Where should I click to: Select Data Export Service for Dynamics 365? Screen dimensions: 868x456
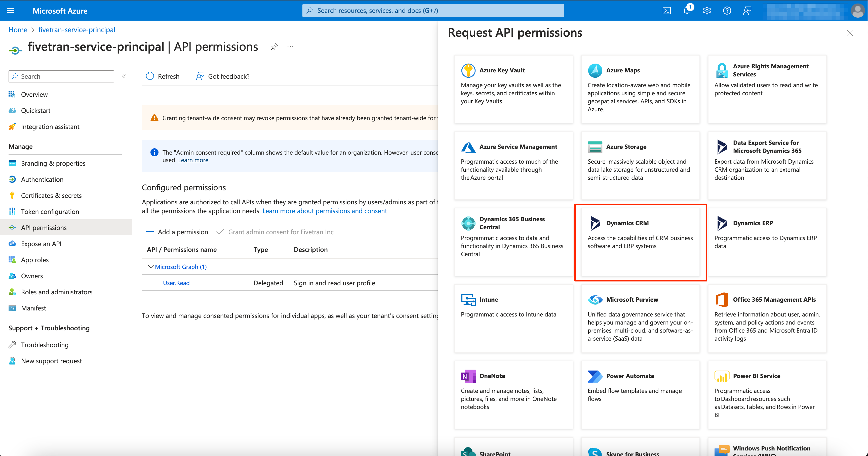(767, 166)
